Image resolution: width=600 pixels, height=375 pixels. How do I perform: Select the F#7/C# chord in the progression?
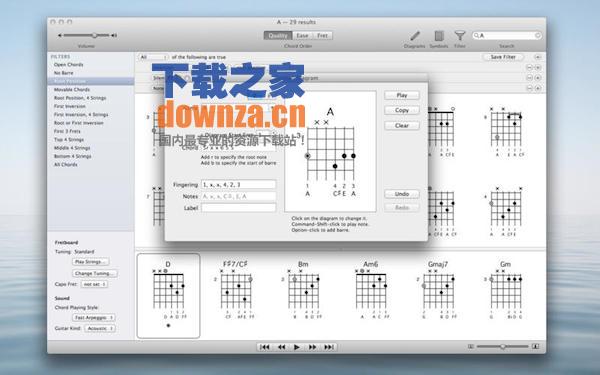236,290
